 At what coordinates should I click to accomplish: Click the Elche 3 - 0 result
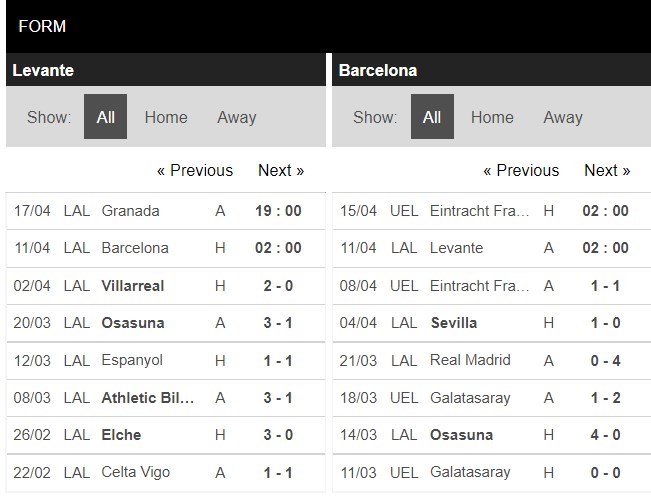coord(166,435)
